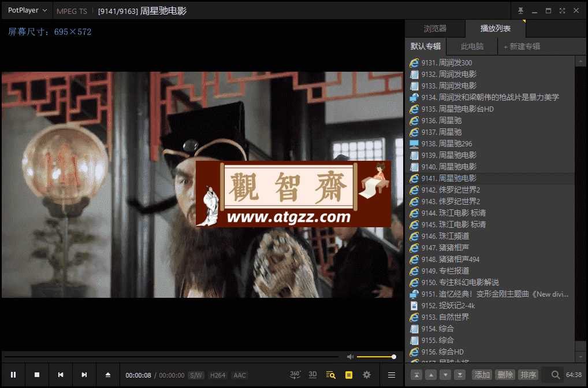Mute audio with the speaker icon
This screenshot has width=588, height=388.
pos(350,356)
